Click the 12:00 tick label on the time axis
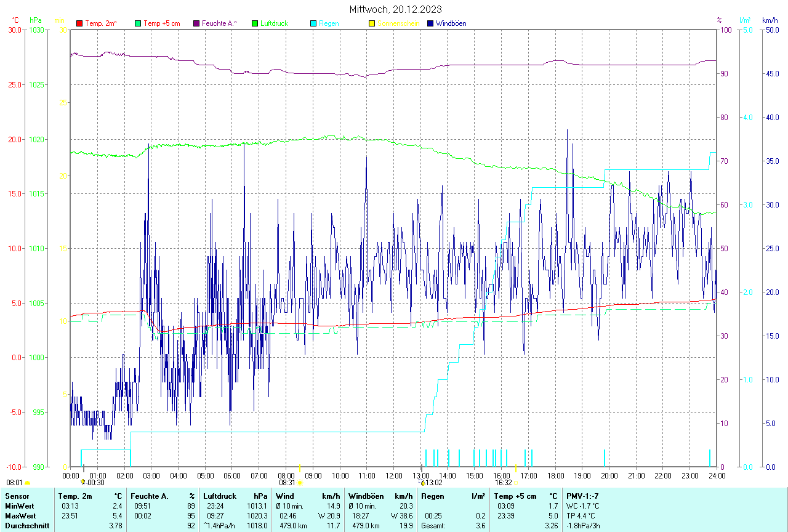This screenshot has width=788, height=532. [x=394, y=476]
